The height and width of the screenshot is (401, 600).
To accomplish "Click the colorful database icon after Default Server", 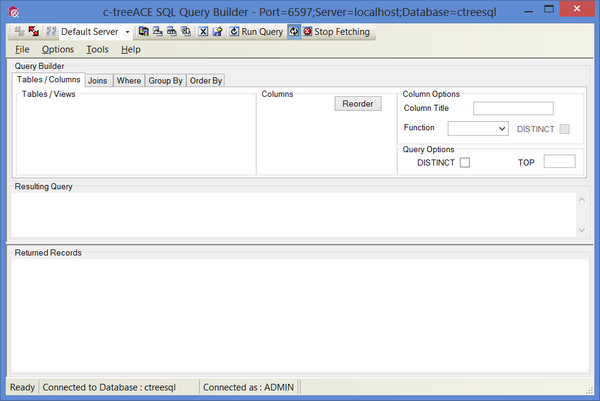I will click(x=144, y=31).
